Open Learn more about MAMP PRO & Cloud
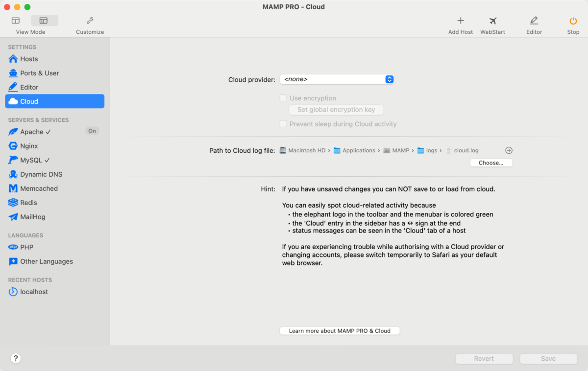The image size is (588, 371). pyautogui.click(x=340, y=331)
